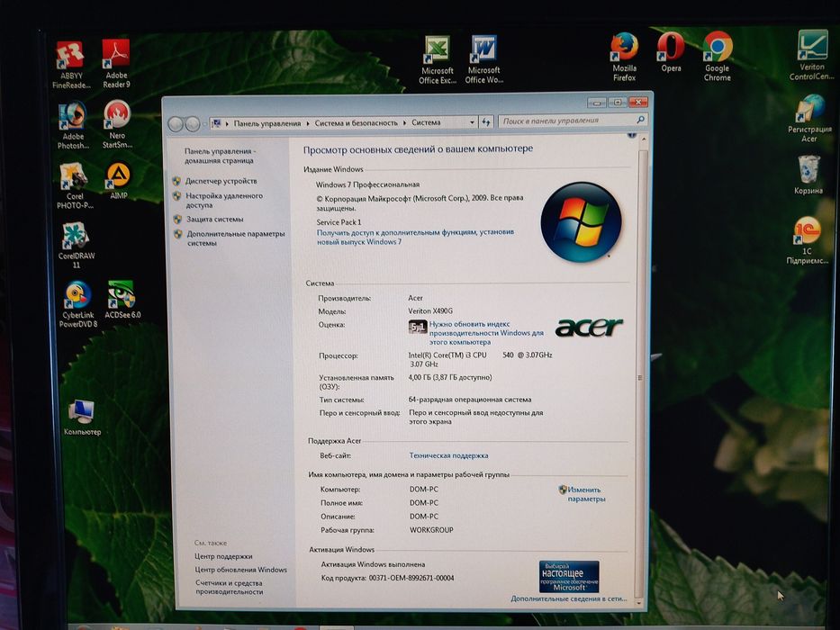Click the scroll down arrow
840x630 pixels.
638,602
